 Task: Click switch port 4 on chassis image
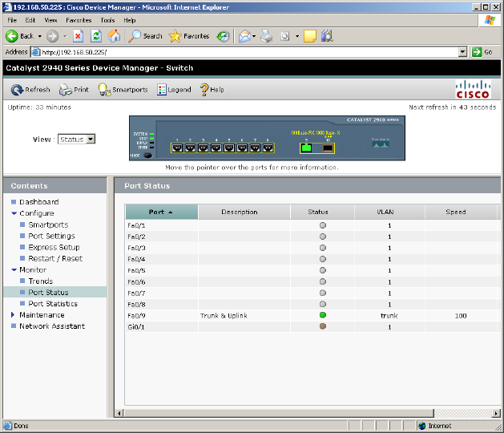[x=216, y=148]
